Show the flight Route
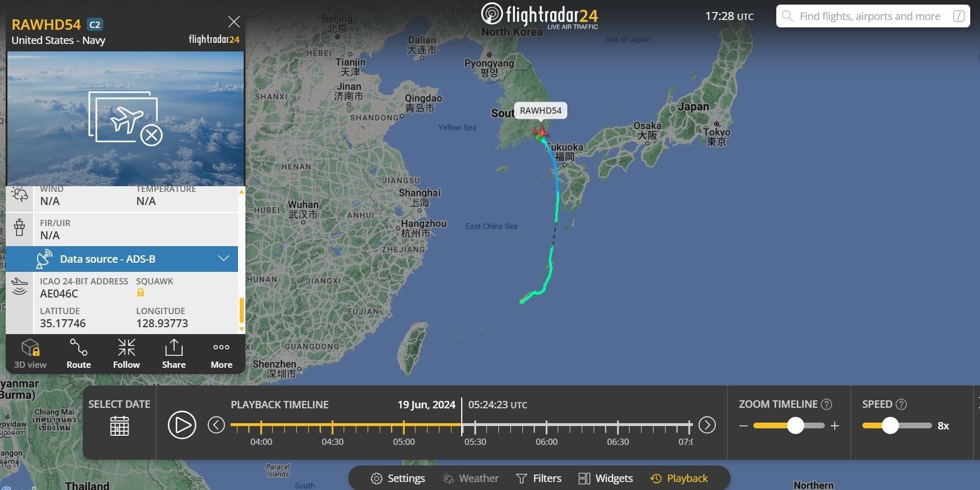 (x=79, y=354)
